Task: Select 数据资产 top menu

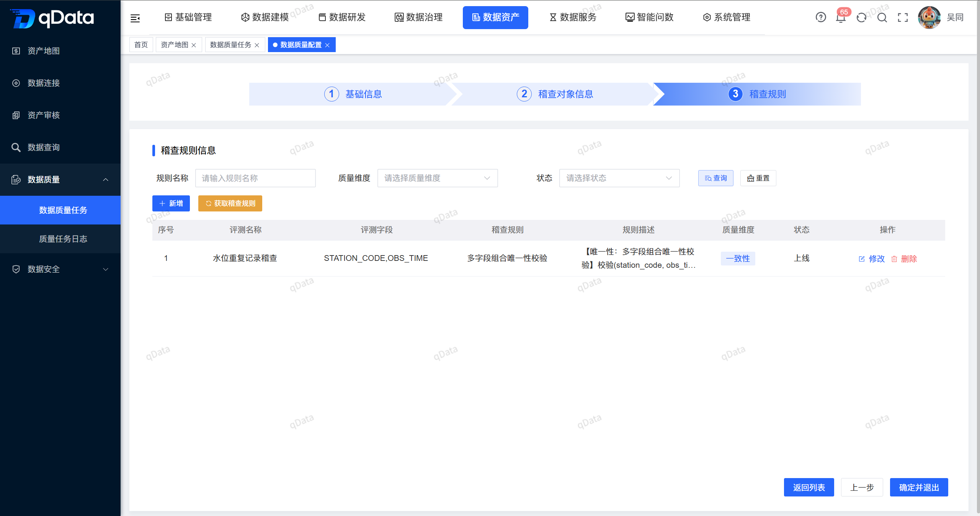Action: pos(495,17)
